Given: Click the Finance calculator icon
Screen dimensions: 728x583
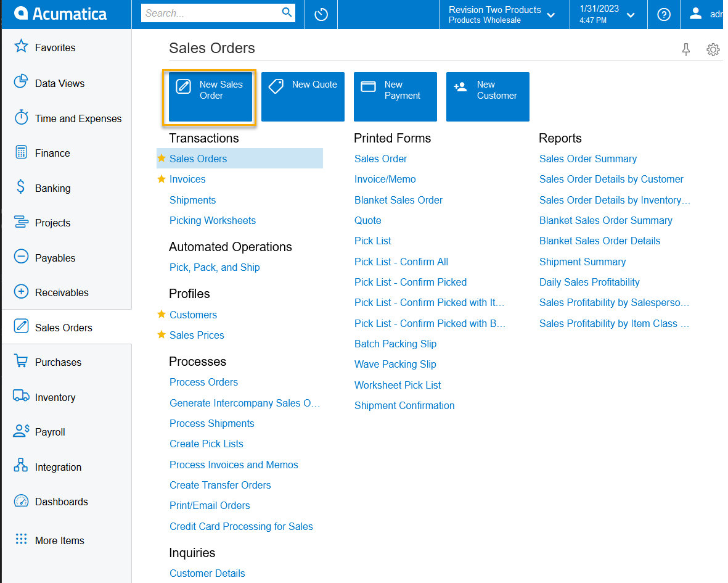Looking at the screenshot, I should click(21, 152).
